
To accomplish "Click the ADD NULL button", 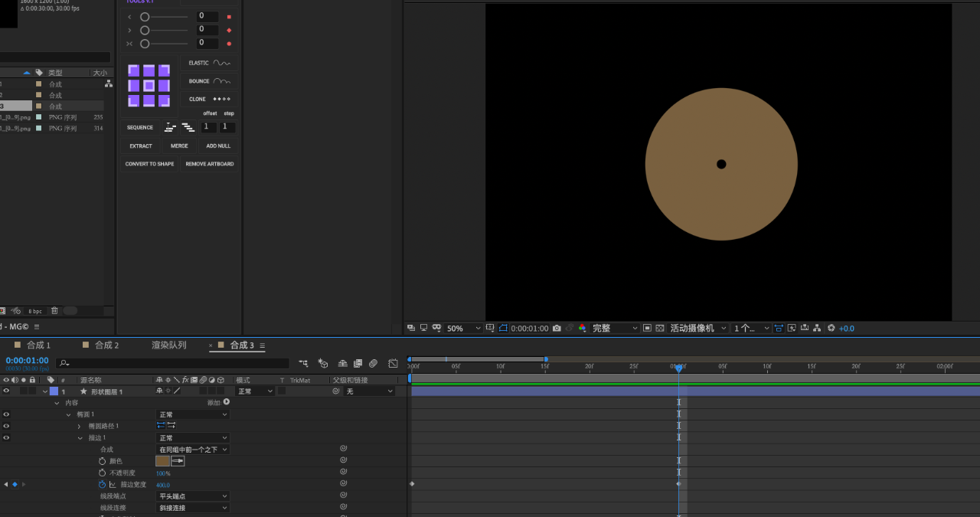I will point(218,146).
